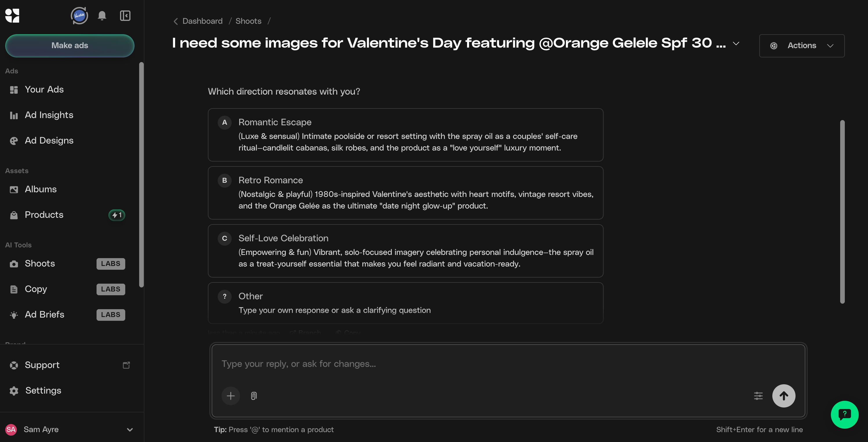868x442 pixels.
Task: Expand the shoot title chevron
Action: 736,44
